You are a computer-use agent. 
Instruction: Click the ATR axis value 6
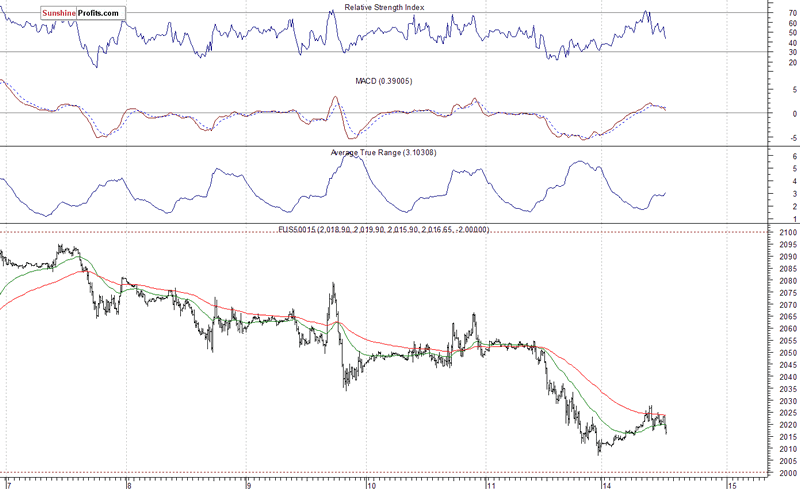coord(794,157)
